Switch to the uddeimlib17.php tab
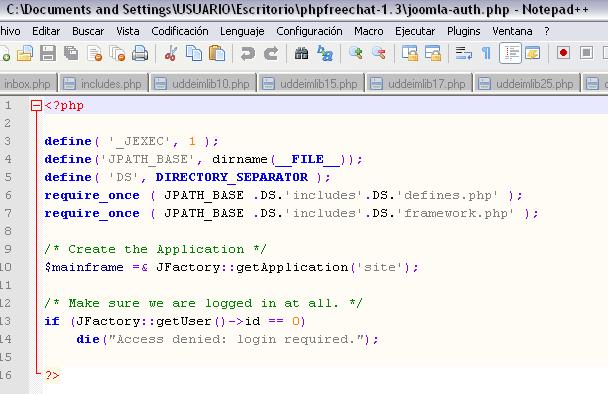The height and width of the screenshot is (394, 608). point(419,83)
